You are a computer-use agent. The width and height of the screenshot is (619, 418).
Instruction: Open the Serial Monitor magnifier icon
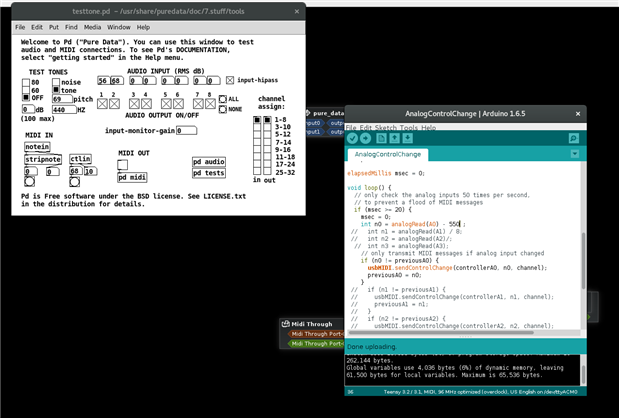[x=573, y=138]
